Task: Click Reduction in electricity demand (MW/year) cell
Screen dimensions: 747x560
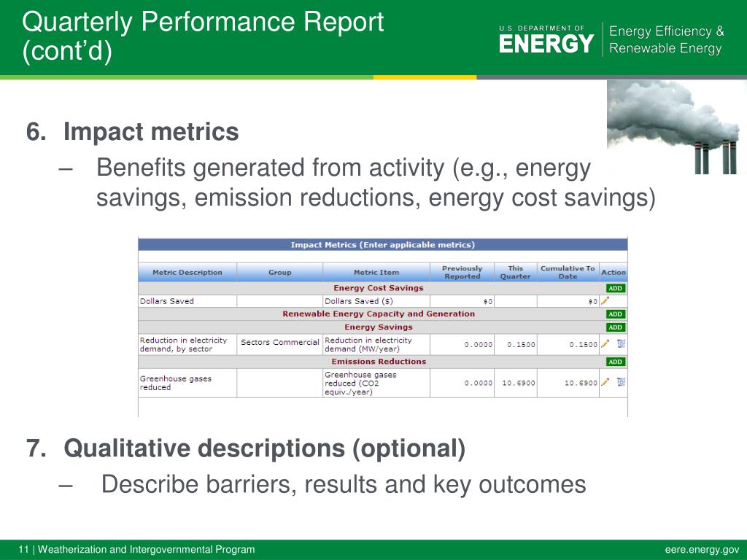Action: tap(376, 344)
